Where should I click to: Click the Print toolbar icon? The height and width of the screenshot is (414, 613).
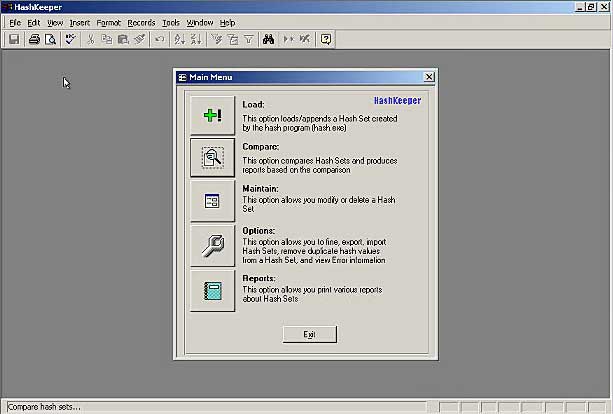[x=34, y=39]
